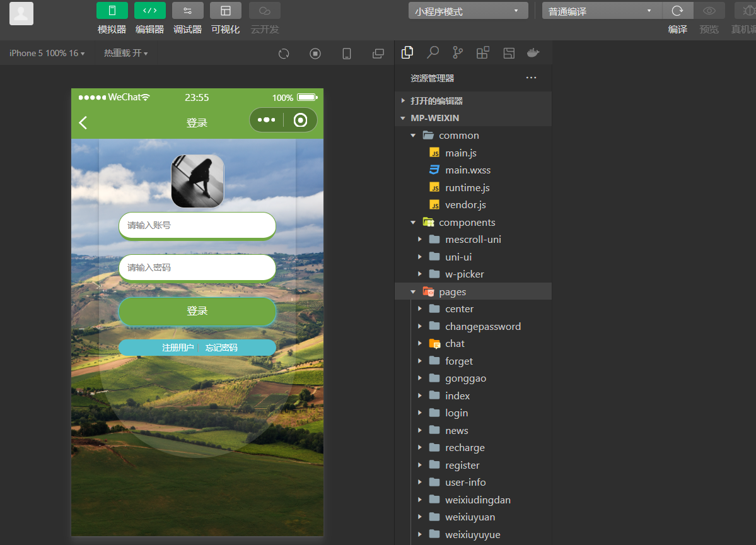Open the iPhone 5 device dropdown

pos(47,54)
